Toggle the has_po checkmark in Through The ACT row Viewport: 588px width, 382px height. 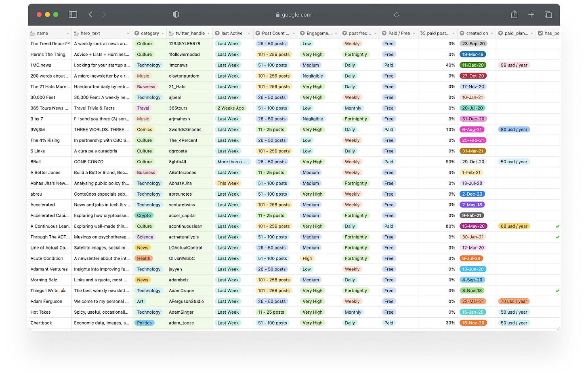557,237
